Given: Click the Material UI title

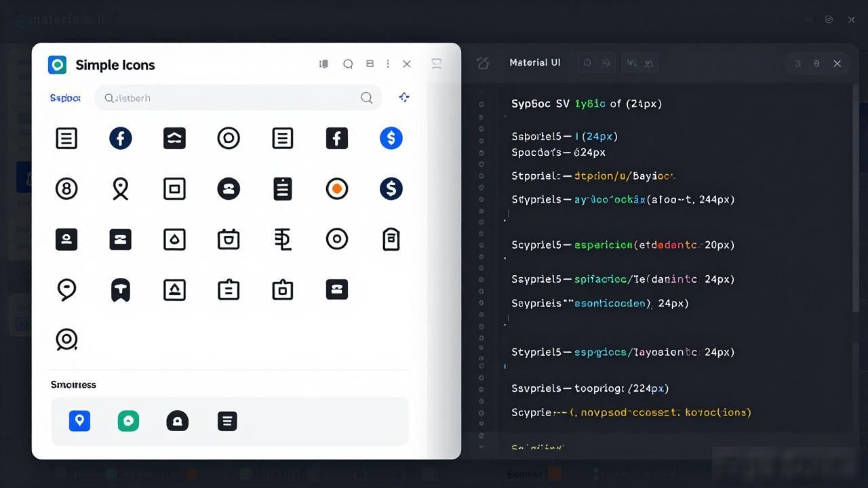Looking at the screenshot, I should [x=535, y=62].
